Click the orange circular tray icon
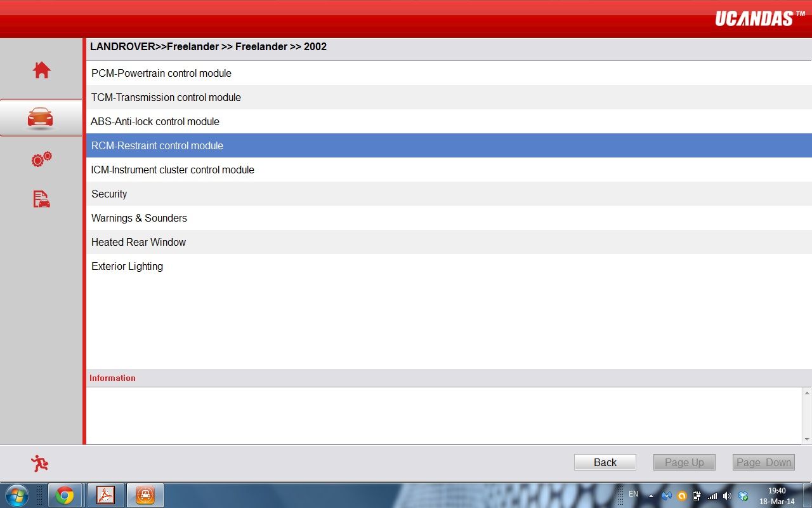This screenshot has height=508, width=812. 682,496
